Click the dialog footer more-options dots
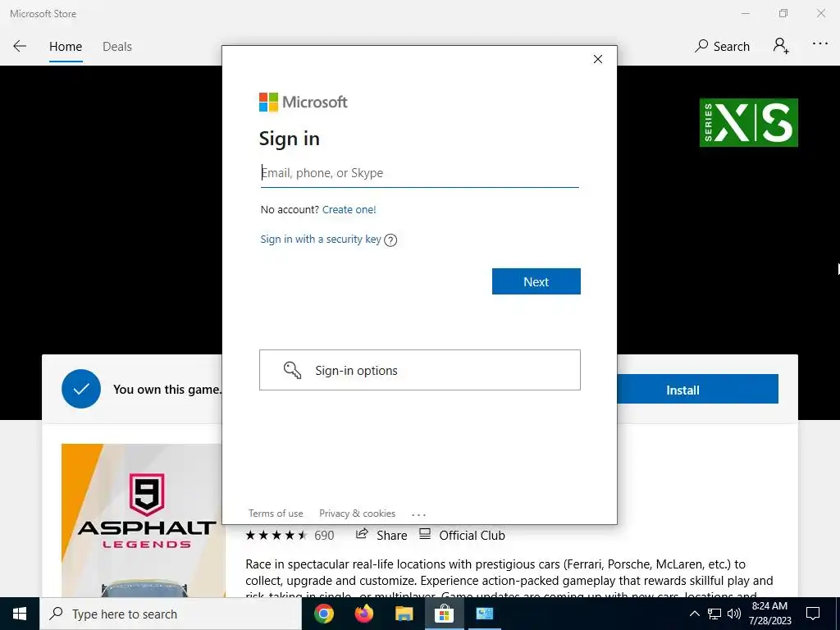This screenshot has width=840, height=630. (x=418, y=514)
